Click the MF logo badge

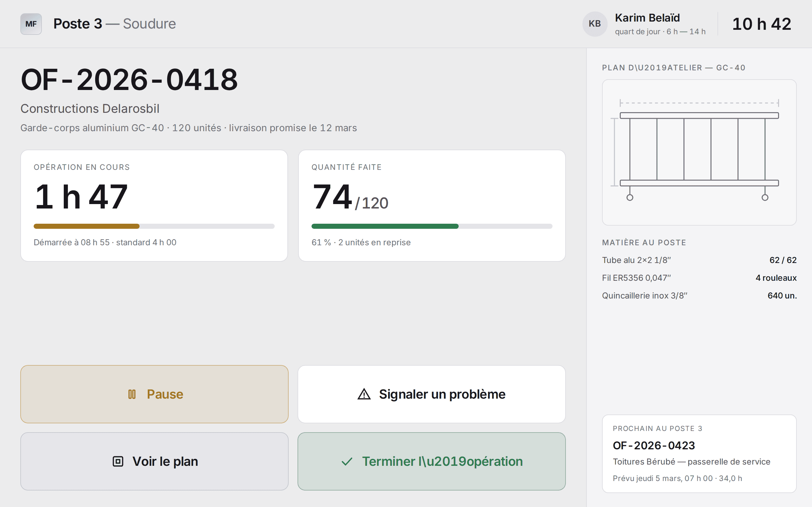tap(31, 24)
